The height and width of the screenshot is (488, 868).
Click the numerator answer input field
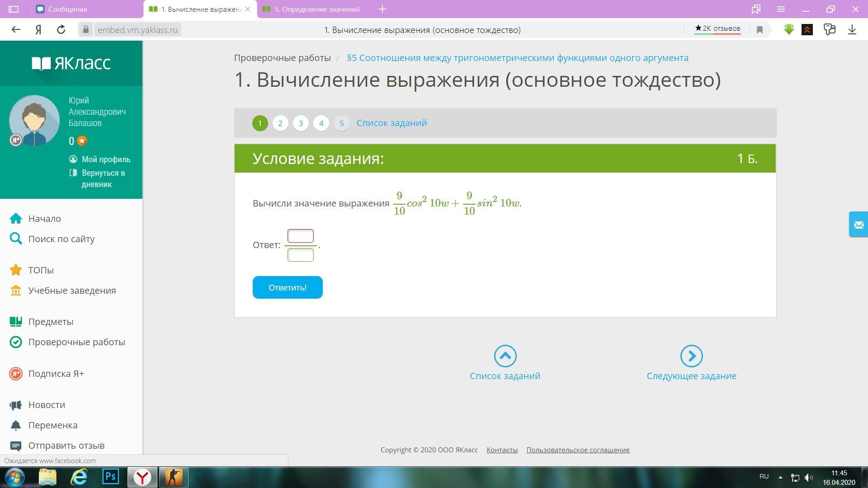[x=300, y=236]
